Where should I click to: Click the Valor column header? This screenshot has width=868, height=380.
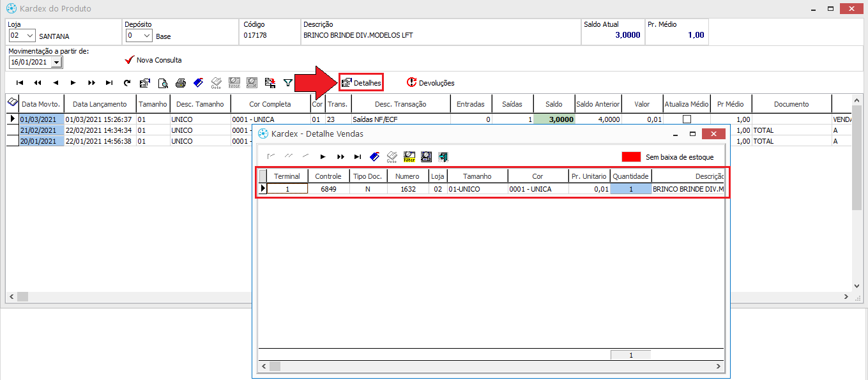coord(642,104)
